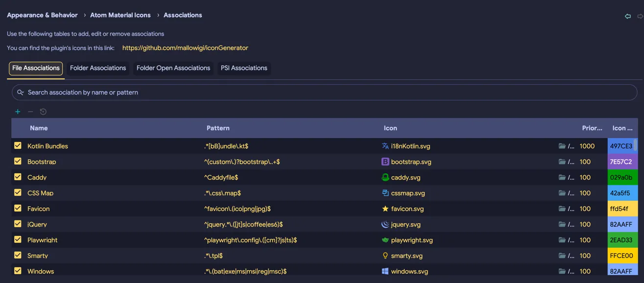Sort by the Icon color column header
The height and width of the screenshot is (283, 644).
pos(622,128)
